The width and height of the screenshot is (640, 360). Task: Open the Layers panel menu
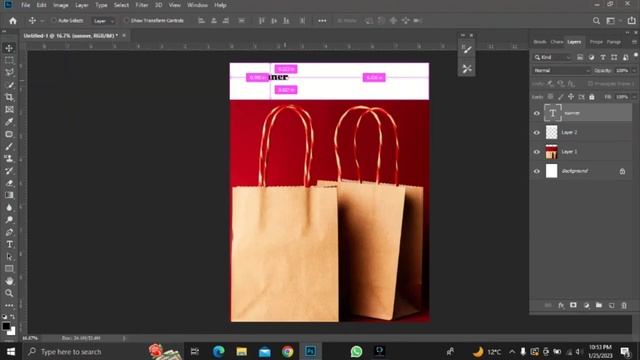634,42
